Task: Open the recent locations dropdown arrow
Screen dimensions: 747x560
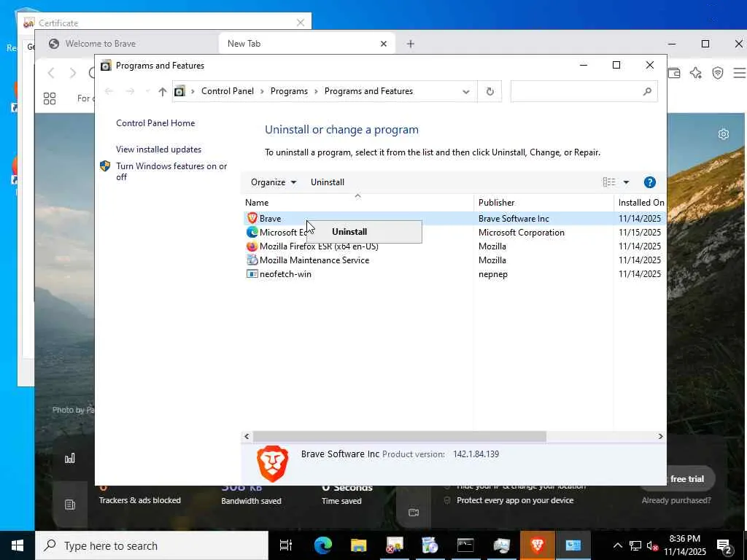Action: (147, 91)
